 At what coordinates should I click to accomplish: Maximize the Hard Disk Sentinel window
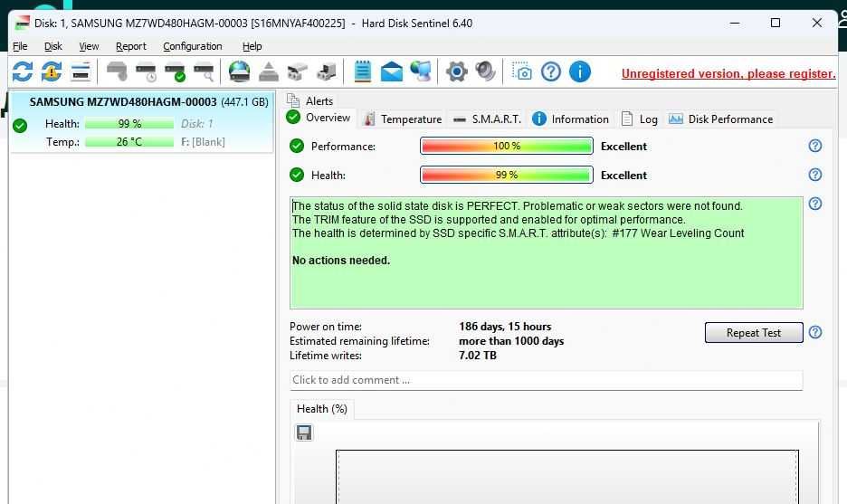point(776,23)
